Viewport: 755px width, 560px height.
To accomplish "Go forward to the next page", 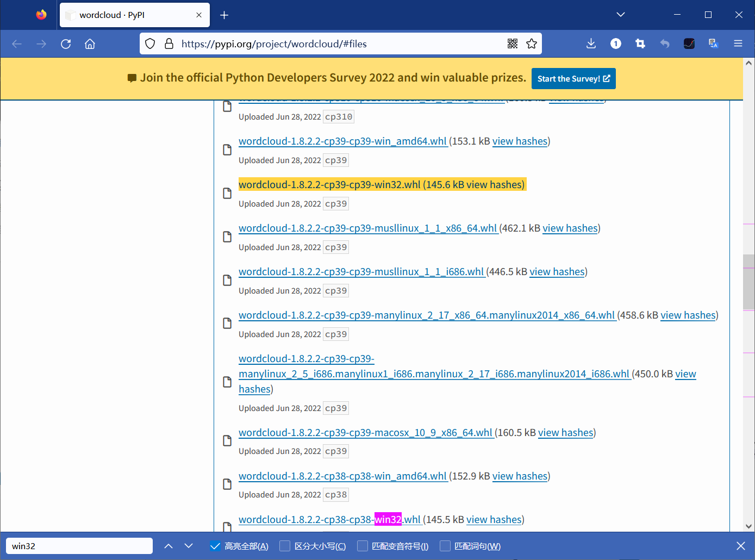I will coord(41,44).
